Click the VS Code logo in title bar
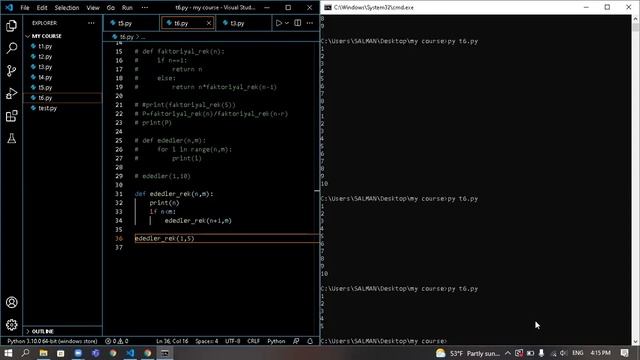Viewport: 640px width, 360px height. 9,8
